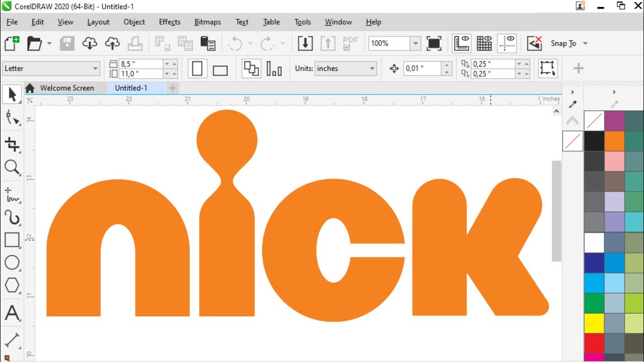
Task: Click the vertical canvas scrollbar thumb
Action: [556, 211]
